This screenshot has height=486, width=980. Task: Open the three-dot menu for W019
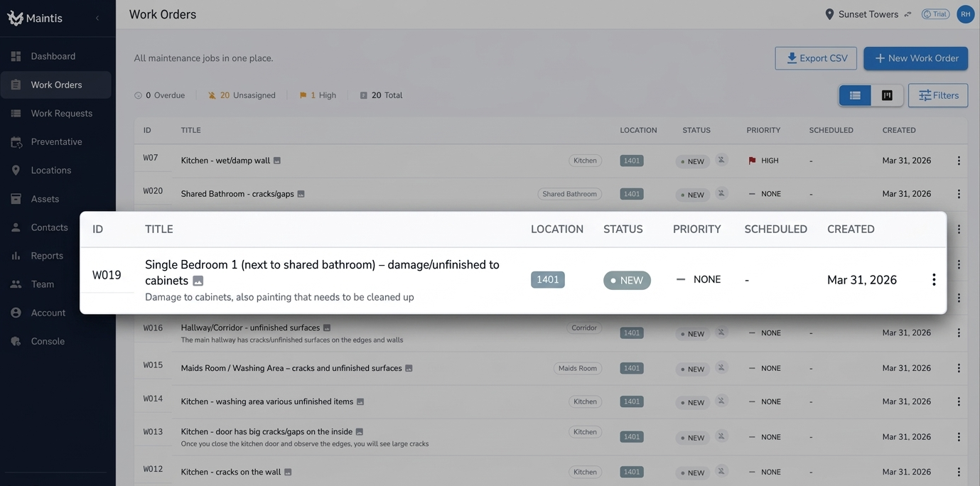933,279
